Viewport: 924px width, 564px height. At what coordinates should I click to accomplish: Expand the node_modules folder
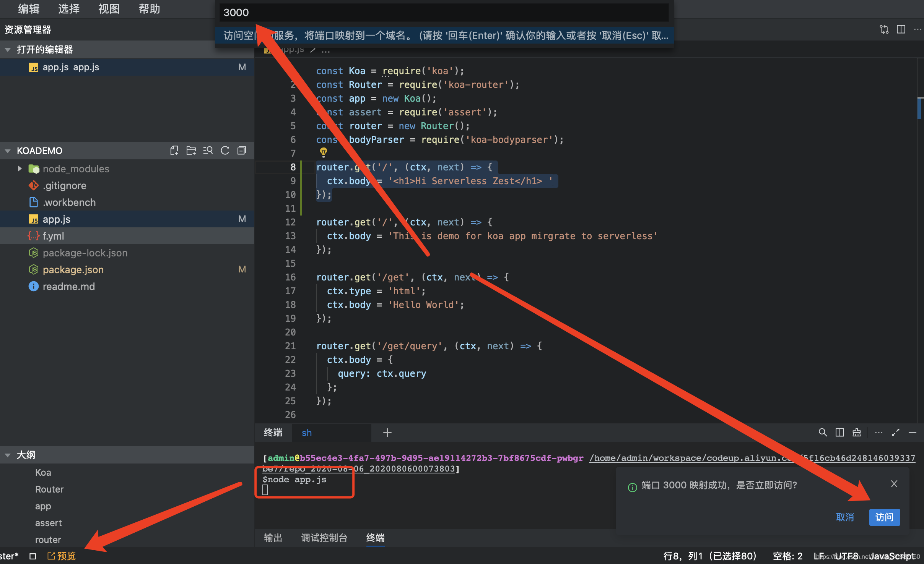(20, 169)
